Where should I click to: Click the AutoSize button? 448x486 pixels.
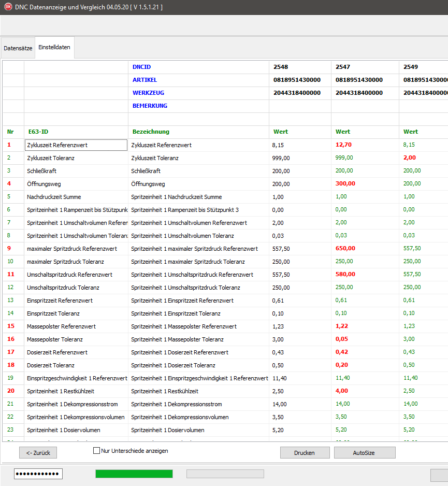[364, 452]
